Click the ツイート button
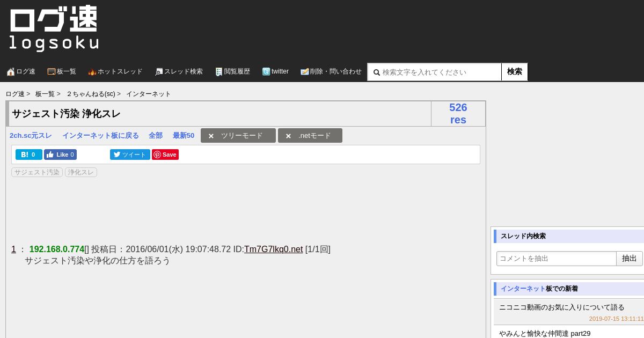The width and height of the screenshot is (644, 338). (x=130, y=155)
